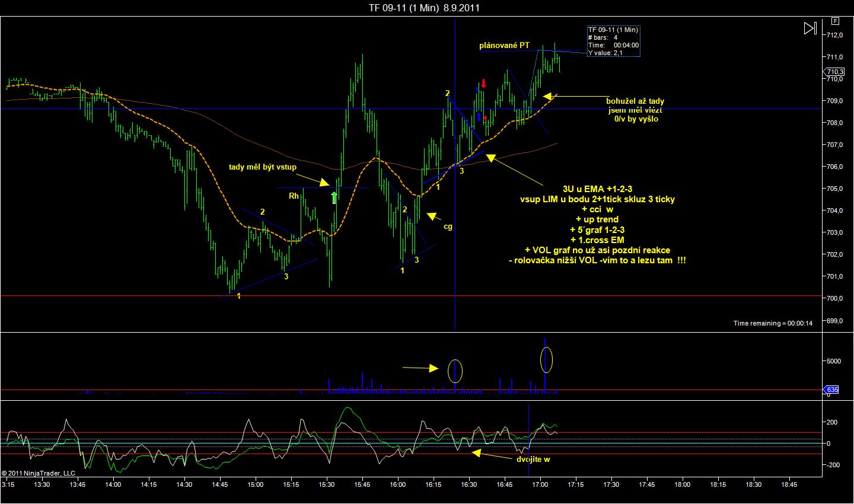Image resolution: width=854 pixels, height=504 pixels.
Task: Click the 636 volume value marker
Action: point(832,390)
